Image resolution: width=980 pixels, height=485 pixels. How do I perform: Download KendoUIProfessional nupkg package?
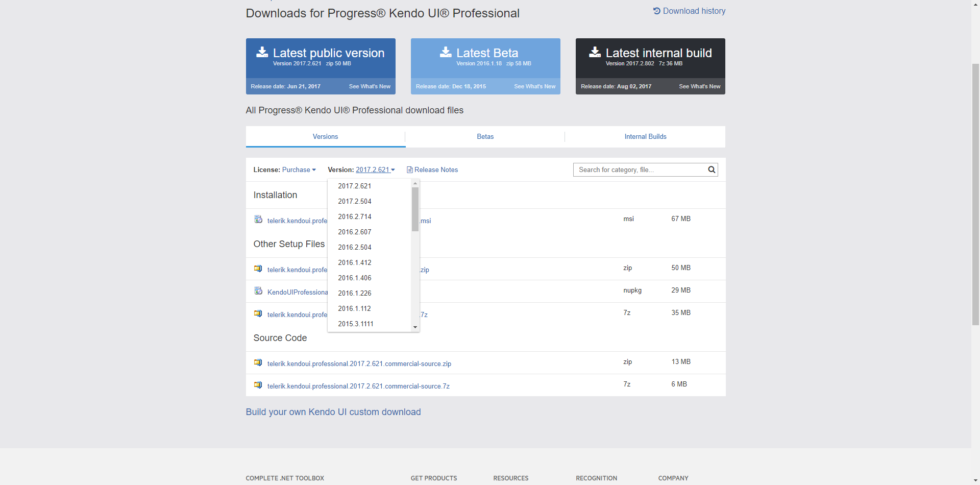298,292
